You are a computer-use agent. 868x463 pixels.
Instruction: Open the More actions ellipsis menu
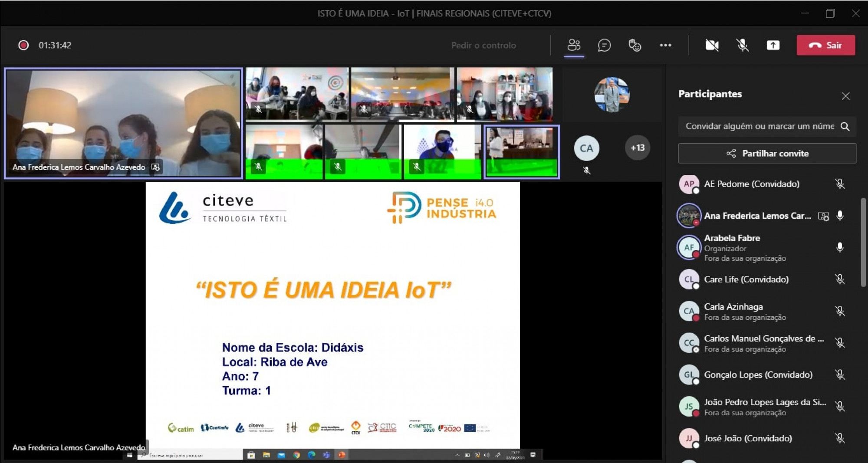pyautogui.click(x=665, y=45)
